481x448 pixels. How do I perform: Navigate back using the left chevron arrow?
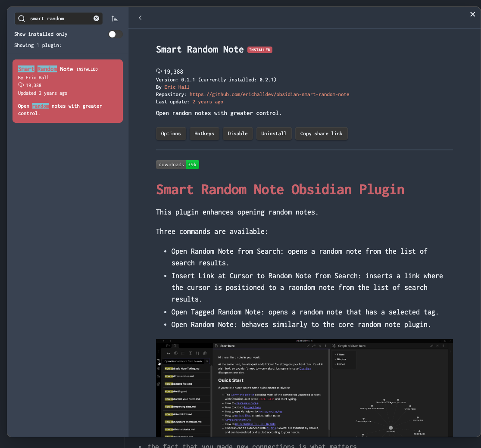click(140, 18)
